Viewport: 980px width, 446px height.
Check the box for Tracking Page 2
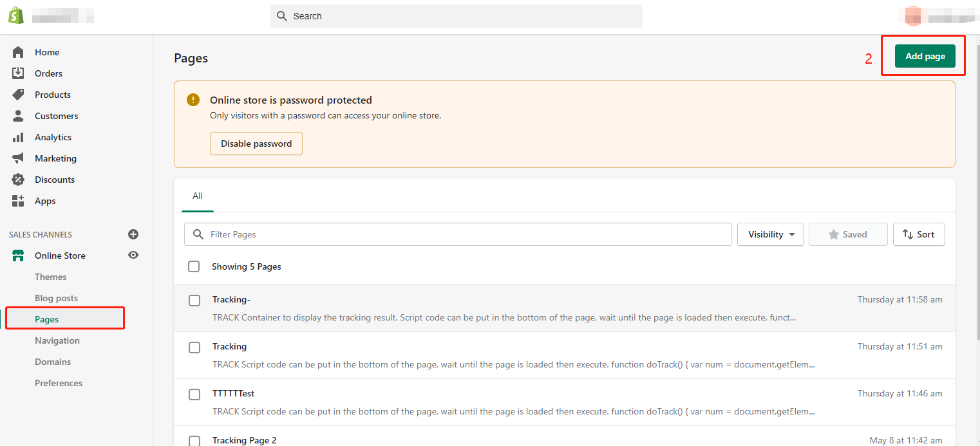tap(194, 441)
